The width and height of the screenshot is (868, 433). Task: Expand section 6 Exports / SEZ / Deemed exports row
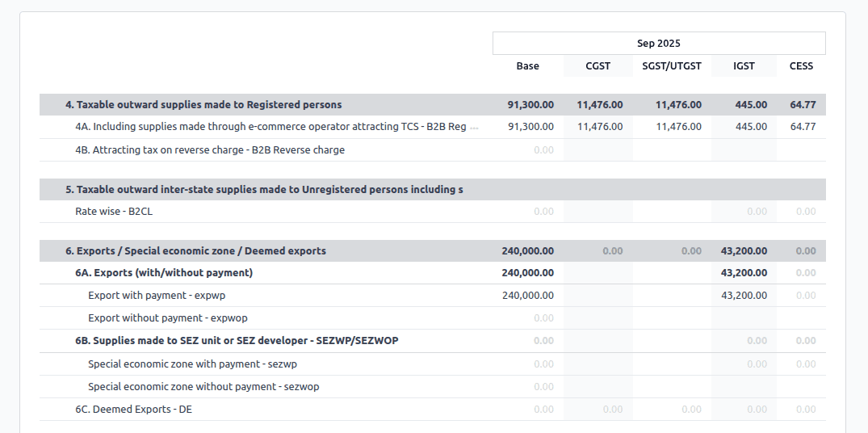pyautogui.click(x=195, y=250)
